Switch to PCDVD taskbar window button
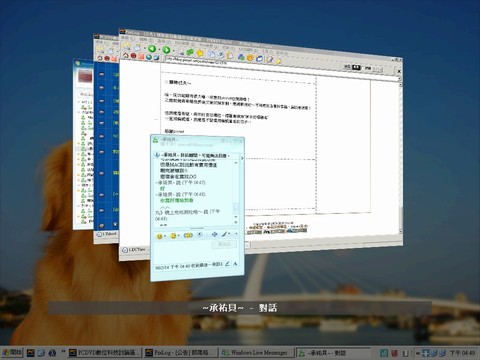Screen dimensions: 480x360 click(x=105, y=352)
